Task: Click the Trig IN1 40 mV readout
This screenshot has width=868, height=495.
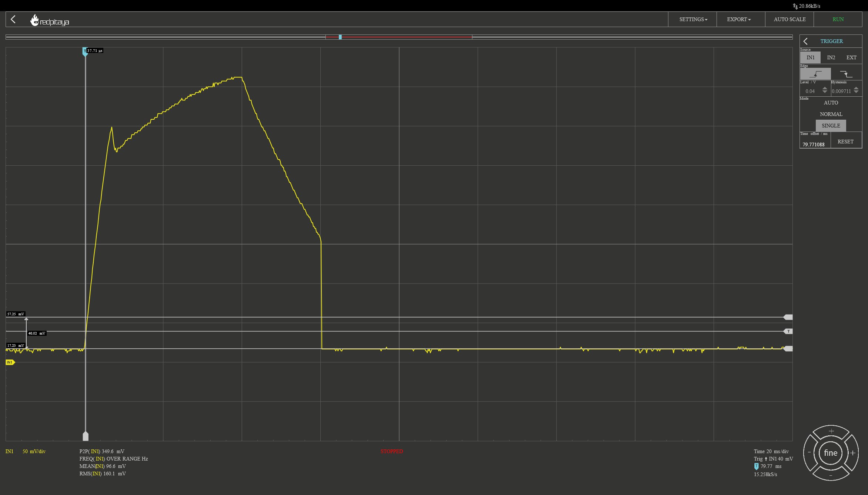Action: click(774, 459)
